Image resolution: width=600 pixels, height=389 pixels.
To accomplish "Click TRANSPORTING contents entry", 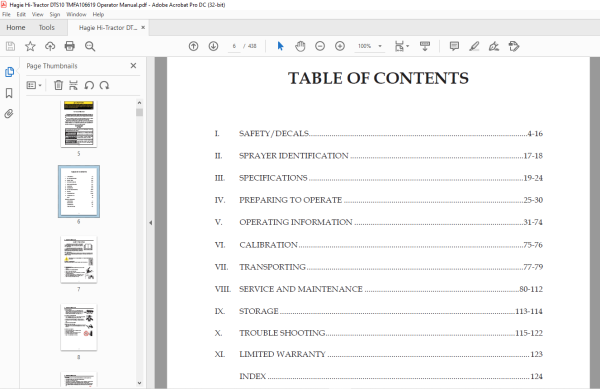I will pos(378,267).
